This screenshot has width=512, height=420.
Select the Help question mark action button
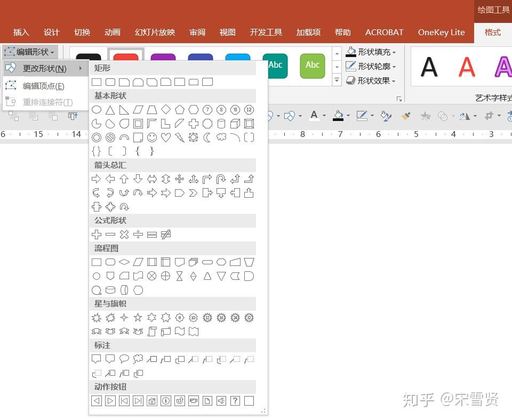pos(235,401)
